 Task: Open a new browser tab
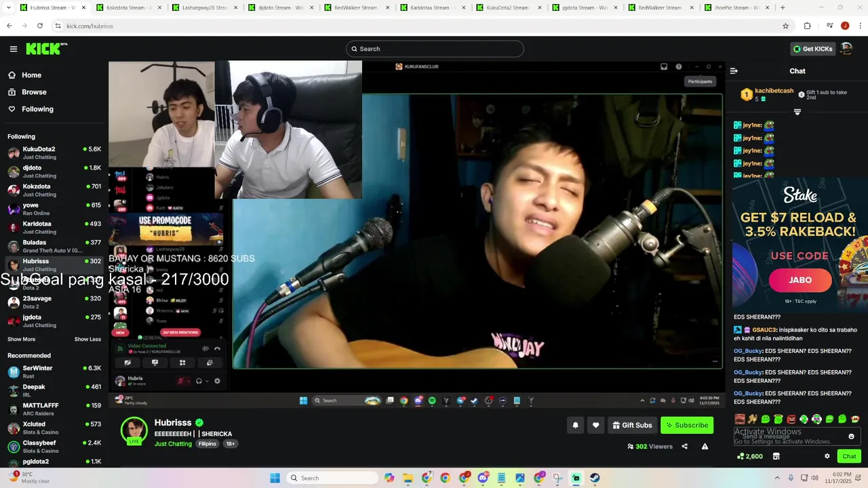[783, 7]
